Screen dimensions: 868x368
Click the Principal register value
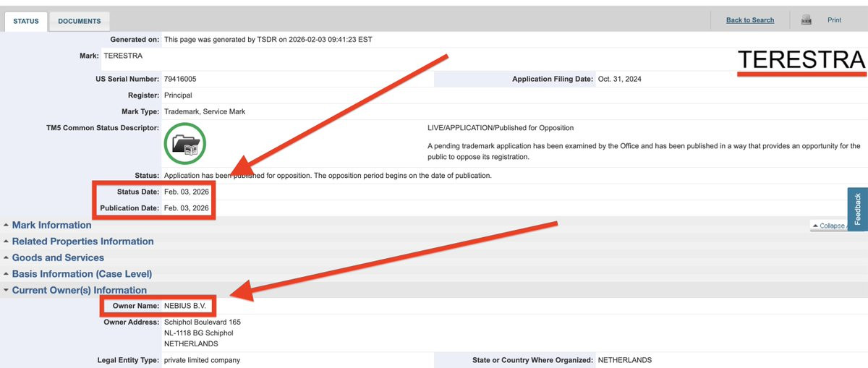pos(178,95)
